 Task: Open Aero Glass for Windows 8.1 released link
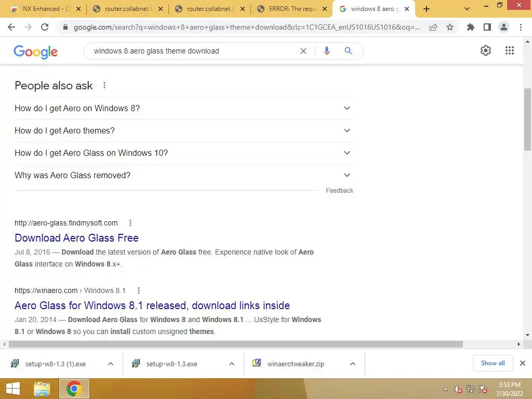pos(152,305)
